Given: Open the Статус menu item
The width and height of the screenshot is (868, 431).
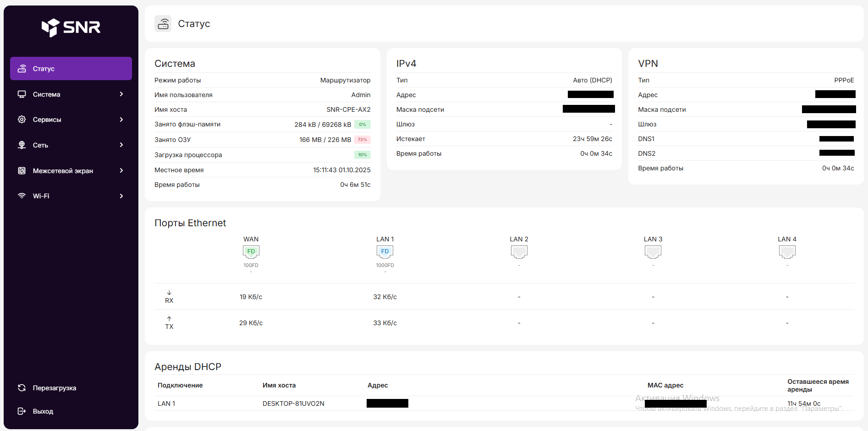Looking at the screenshot, I should click(71, 69).
